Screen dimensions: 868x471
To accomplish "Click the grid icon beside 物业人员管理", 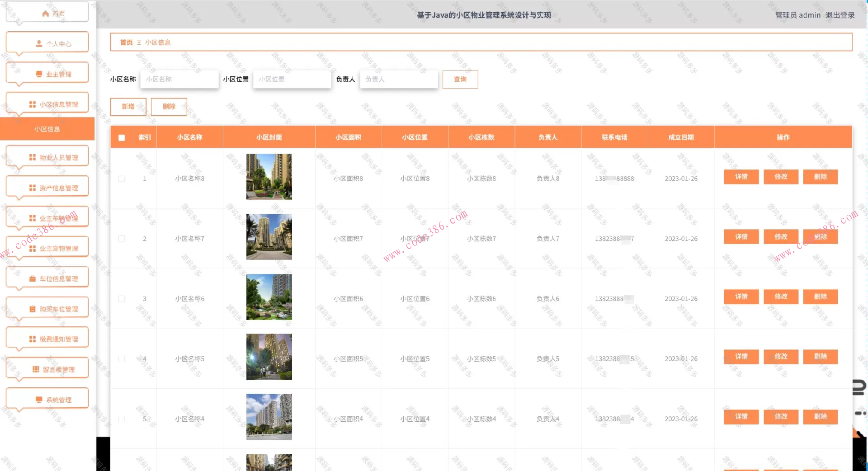I will tap(32, 157).
